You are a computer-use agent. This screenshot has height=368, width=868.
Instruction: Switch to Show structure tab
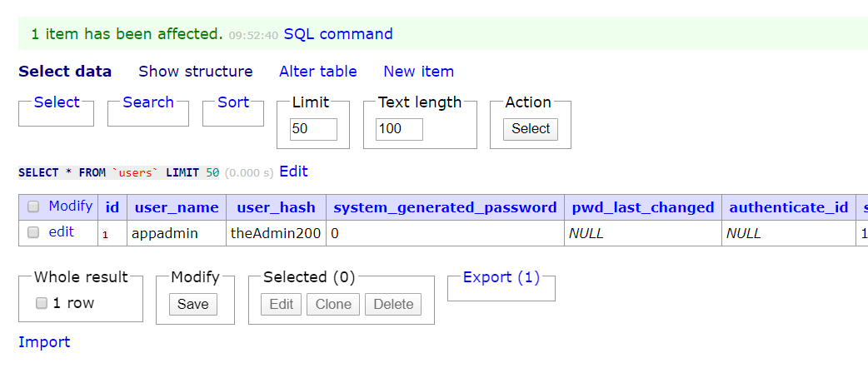coord(196,72)
